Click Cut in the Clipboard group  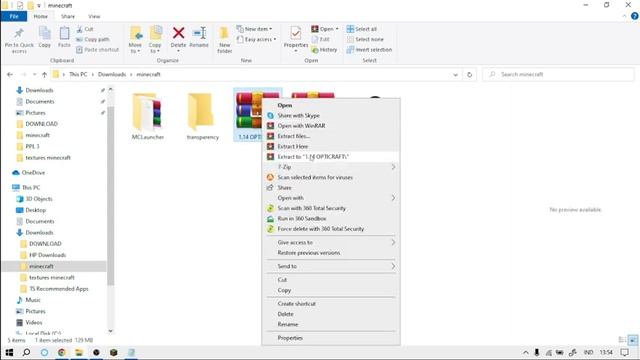85,29
